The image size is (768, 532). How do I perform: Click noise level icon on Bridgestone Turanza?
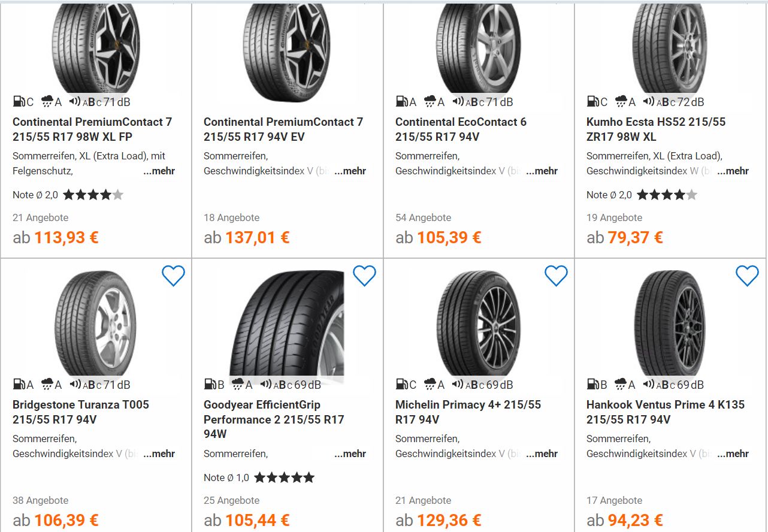(75, 385)
